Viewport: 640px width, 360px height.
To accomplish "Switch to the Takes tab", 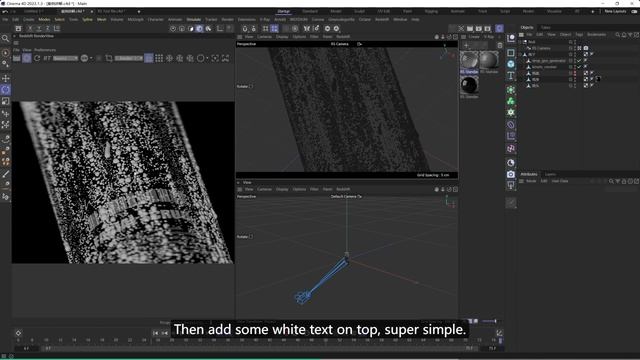I will click(x=546, y=27).
